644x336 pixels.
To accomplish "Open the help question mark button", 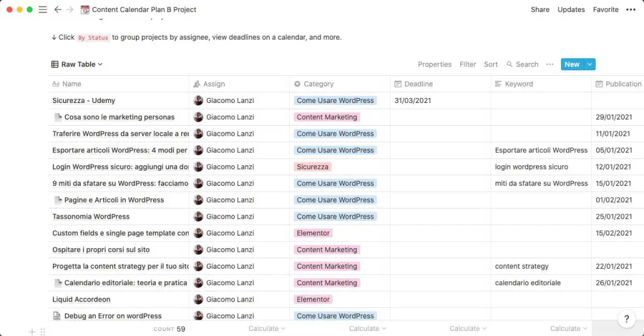I will click(x=626, y=319).
